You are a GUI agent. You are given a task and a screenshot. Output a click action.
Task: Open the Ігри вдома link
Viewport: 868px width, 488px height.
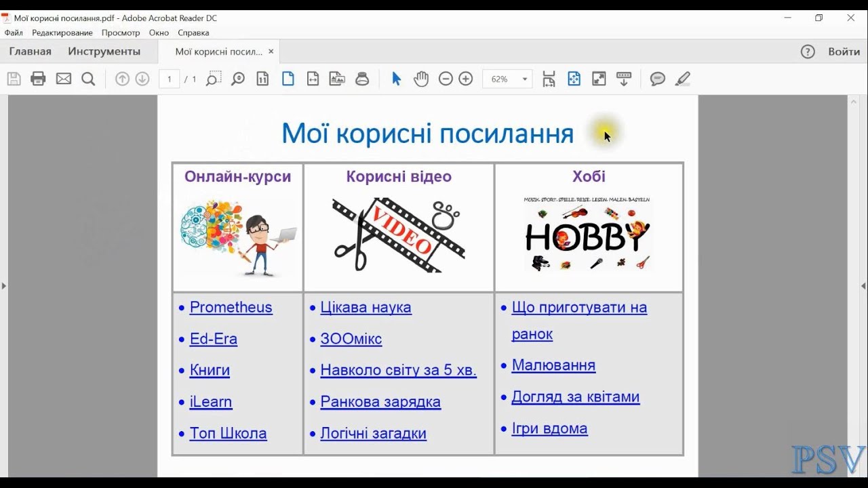[549, 428]
